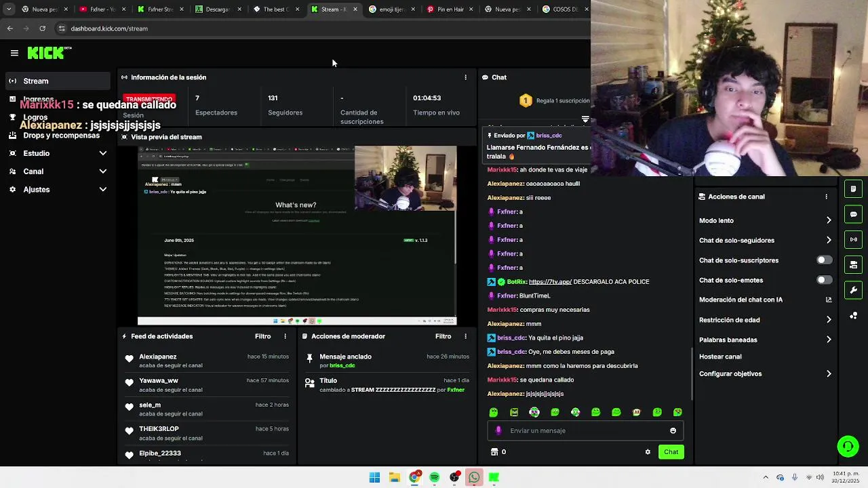Open the Kick hamburger menu
868x488 pixels.
click(14, 52)
